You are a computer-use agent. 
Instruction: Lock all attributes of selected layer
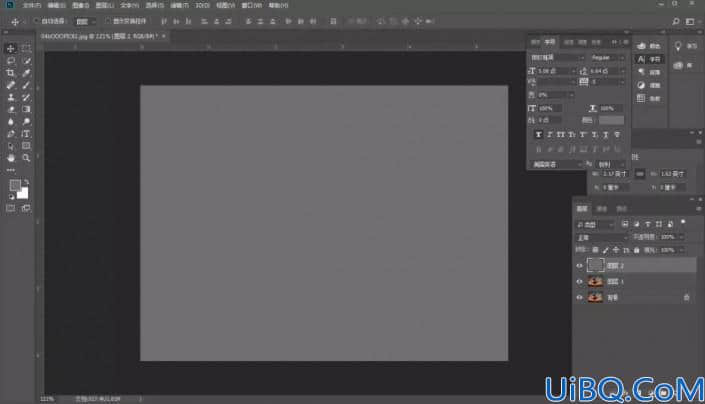point(636,250)
